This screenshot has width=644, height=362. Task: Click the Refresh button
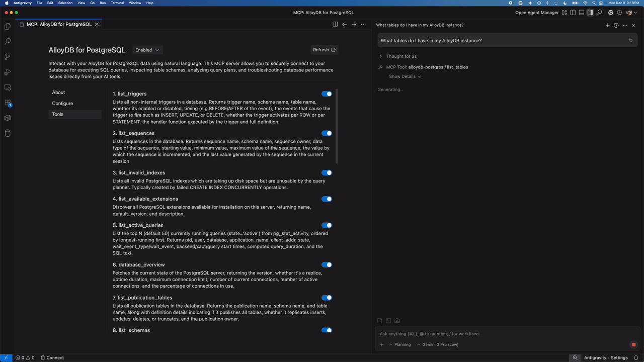[x=324, y=50]
